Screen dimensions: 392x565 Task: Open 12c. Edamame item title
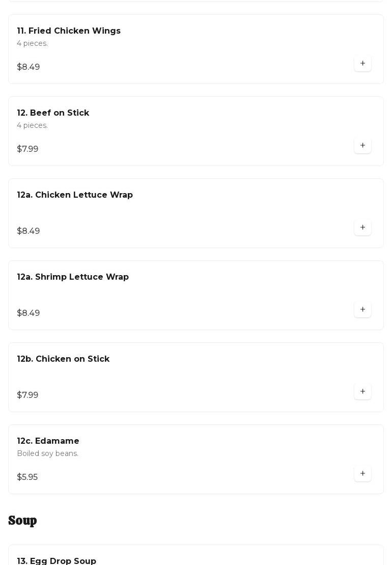(48, 441)
